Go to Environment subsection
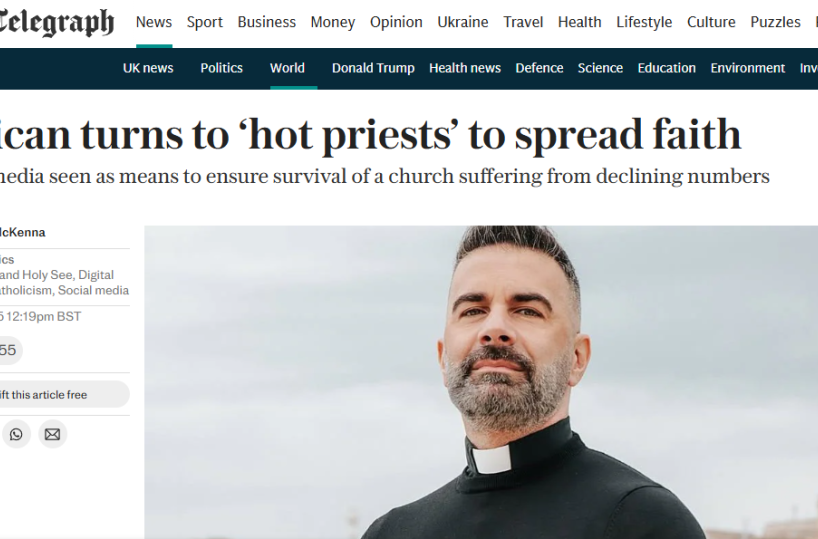The height and width of the screenshot is (539, 818). pyautogui.click(x=748, y=68)
